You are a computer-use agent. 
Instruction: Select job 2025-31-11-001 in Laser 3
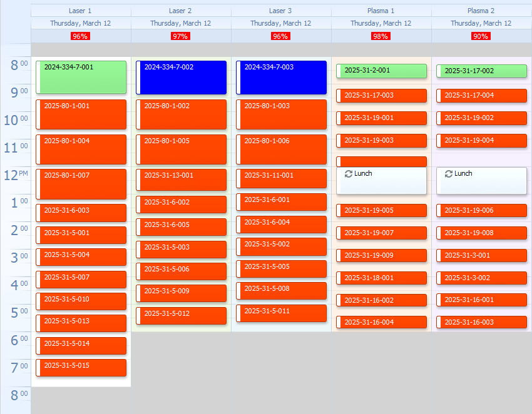[x=282, y=178]
